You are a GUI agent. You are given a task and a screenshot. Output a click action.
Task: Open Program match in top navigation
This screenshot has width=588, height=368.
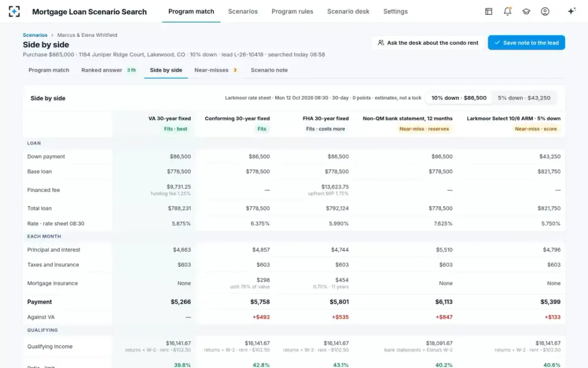click(191, 11)
